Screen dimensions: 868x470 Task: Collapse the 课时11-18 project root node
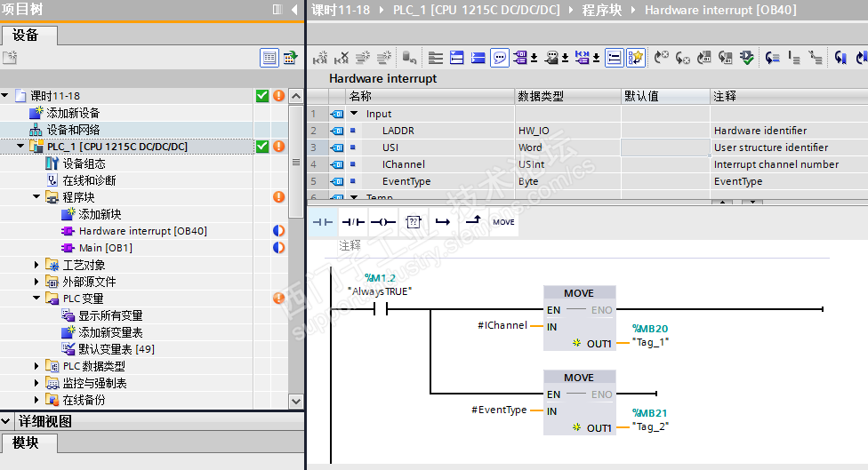pos(4,96)
